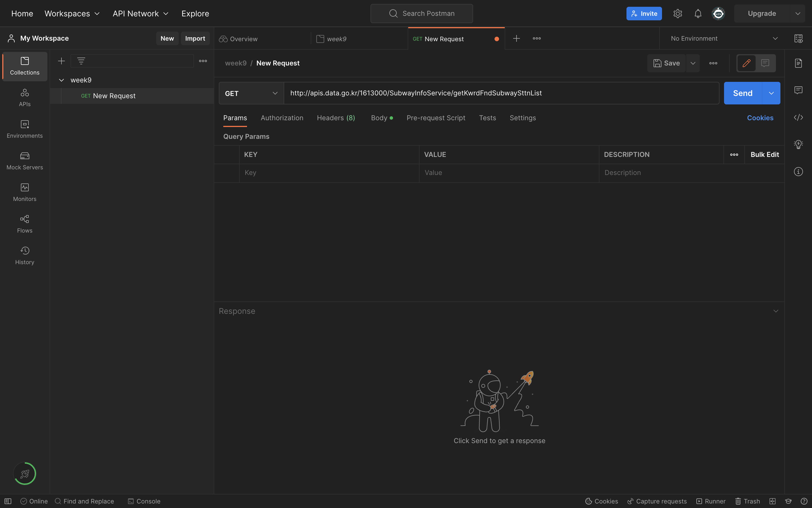Open collections panel more options dots
812x508 pixels.
click(203, 61)
